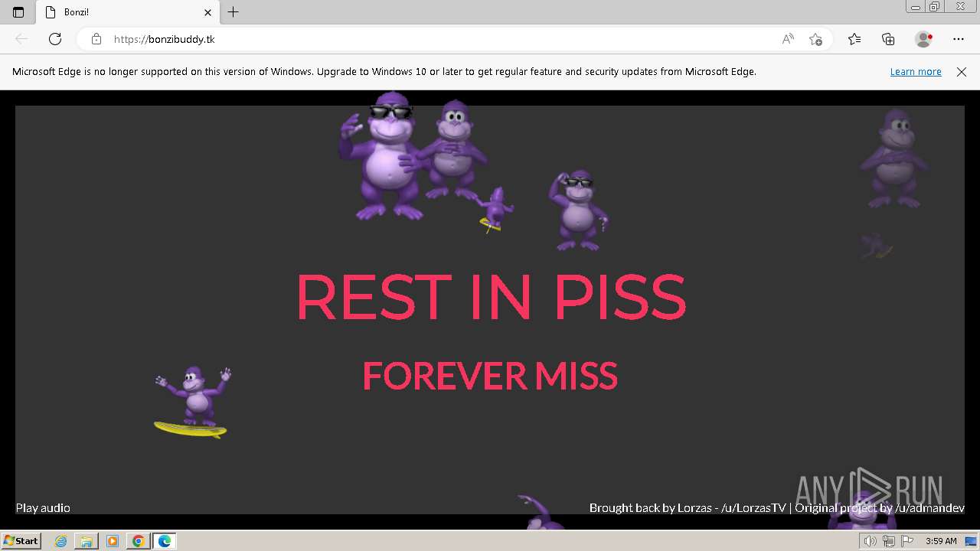Screen dimensions: 980x551
Task: Minimize the Edge browser window
Action: tap(916, 7)
